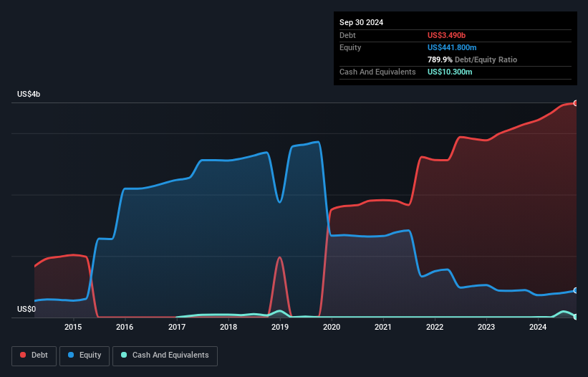Click the US$10.300m cash value
588x377 pixels.
coord(450,72)
